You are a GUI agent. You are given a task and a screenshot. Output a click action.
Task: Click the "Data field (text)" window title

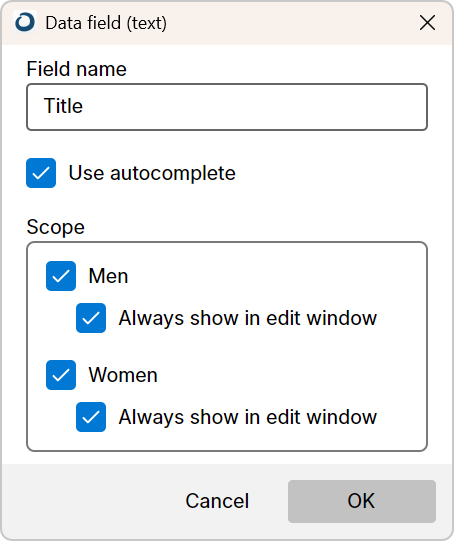(106, 23)
